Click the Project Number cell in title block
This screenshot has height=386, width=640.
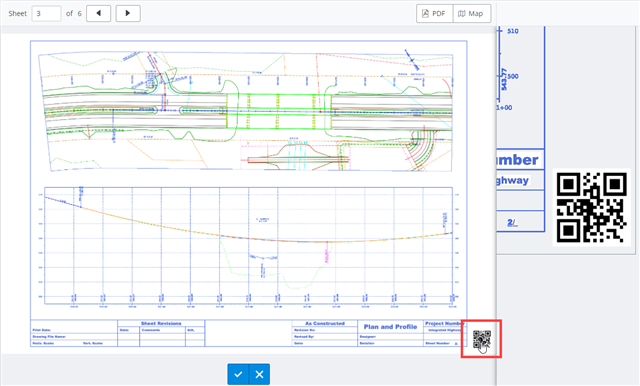(x=444, y=324)
